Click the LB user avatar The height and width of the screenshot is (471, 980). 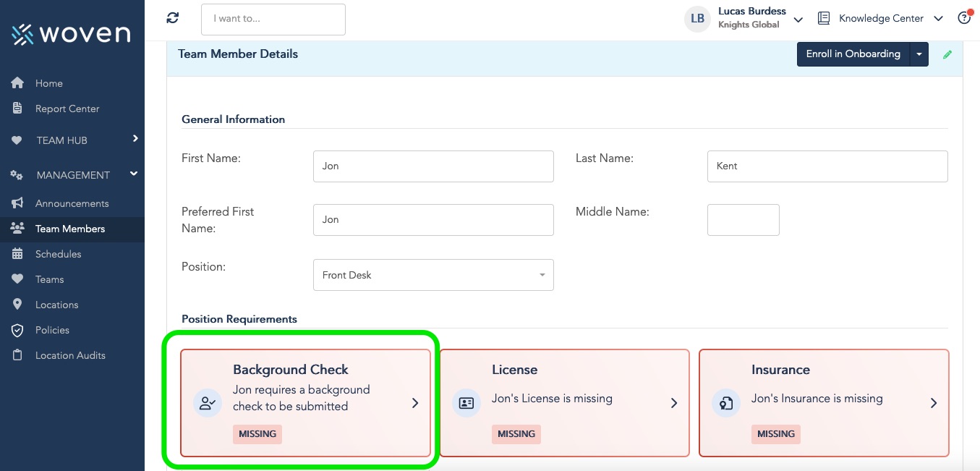[697, 19]
